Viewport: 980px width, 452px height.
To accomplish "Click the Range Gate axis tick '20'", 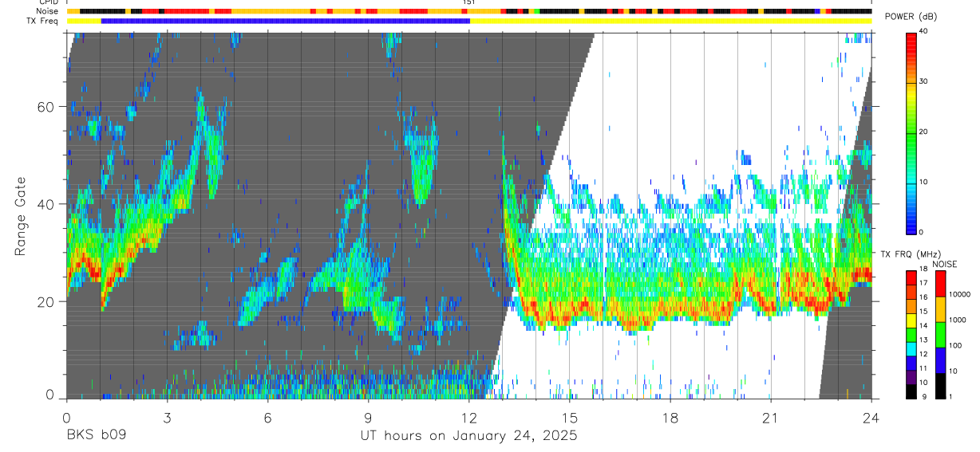I will pyautogui.click(x=46, y=301).
